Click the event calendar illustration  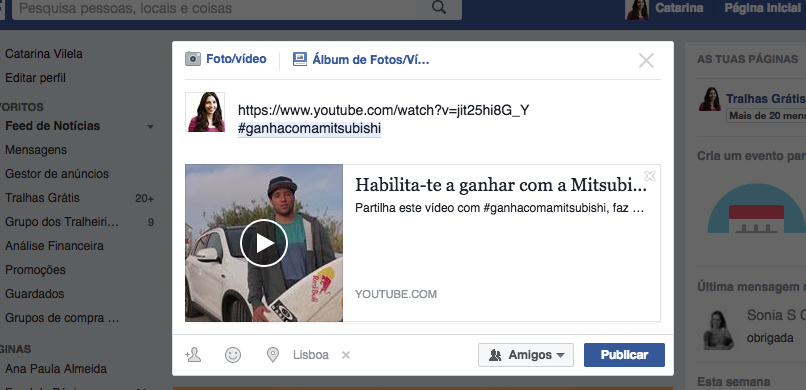coord(756,209)
